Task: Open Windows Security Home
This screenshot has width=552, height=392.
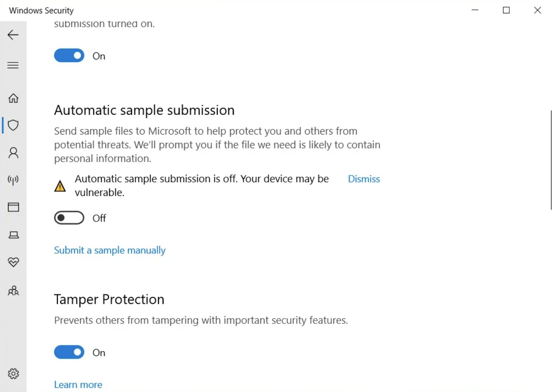Action: 13,98
